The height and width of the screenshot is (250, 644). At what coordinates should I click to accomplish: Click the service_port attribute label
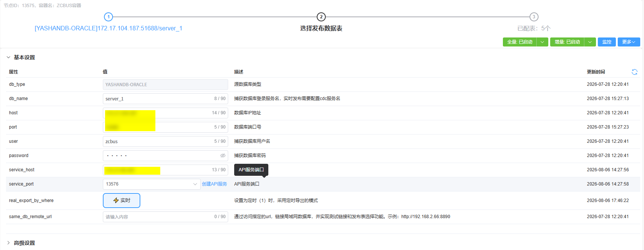pos(21,184)
